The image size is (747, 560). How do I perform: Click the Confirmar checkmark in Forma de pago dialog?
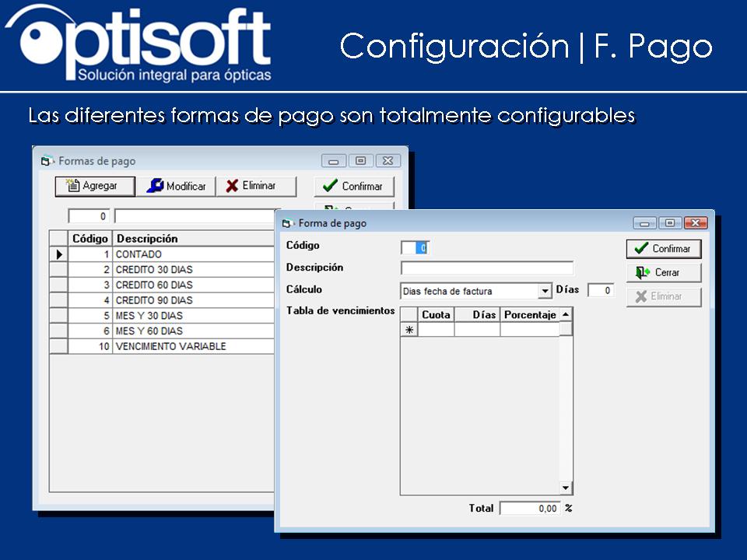(642, 249)
